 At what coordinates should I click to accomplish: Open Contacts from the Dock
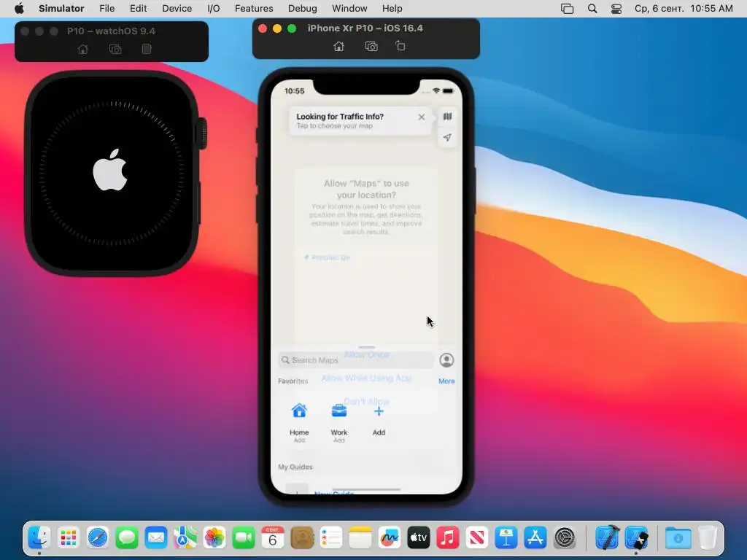(302, 538)
